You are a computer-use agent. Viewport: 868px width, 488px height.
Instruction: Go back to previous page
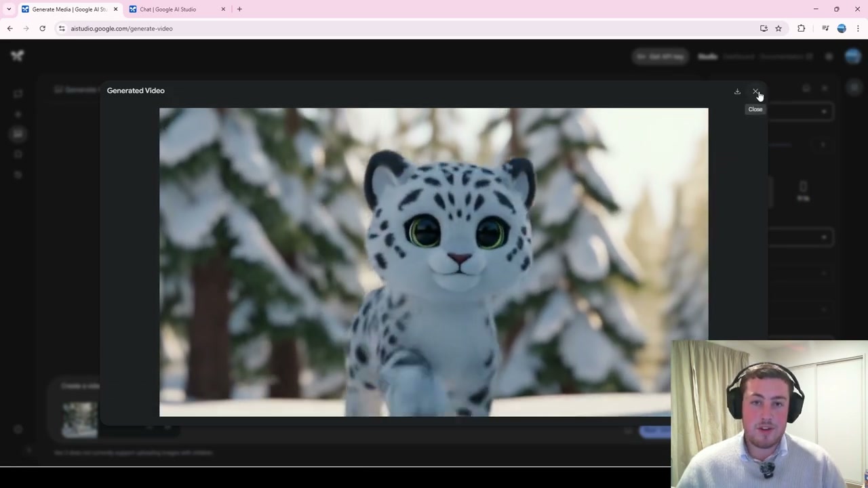tap(9, 28)
